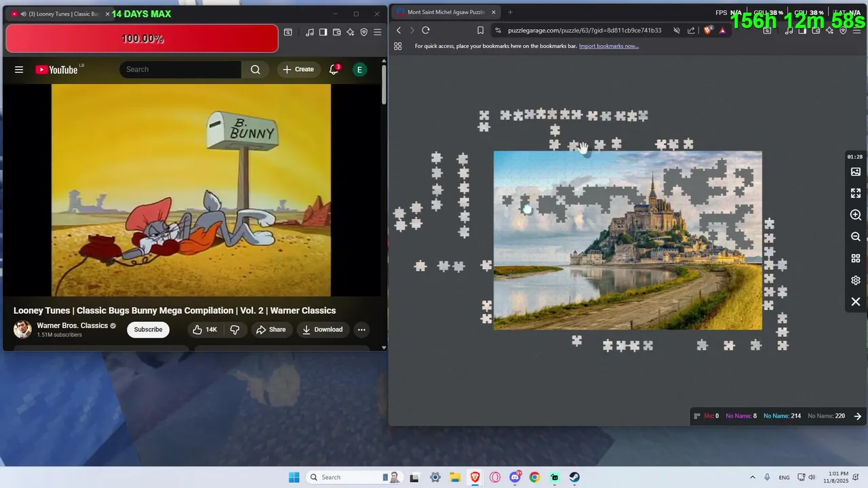Screen dimensions: 868x488
Task: Open the wallet icon in left browser toolbar
Action: (337, 32)
